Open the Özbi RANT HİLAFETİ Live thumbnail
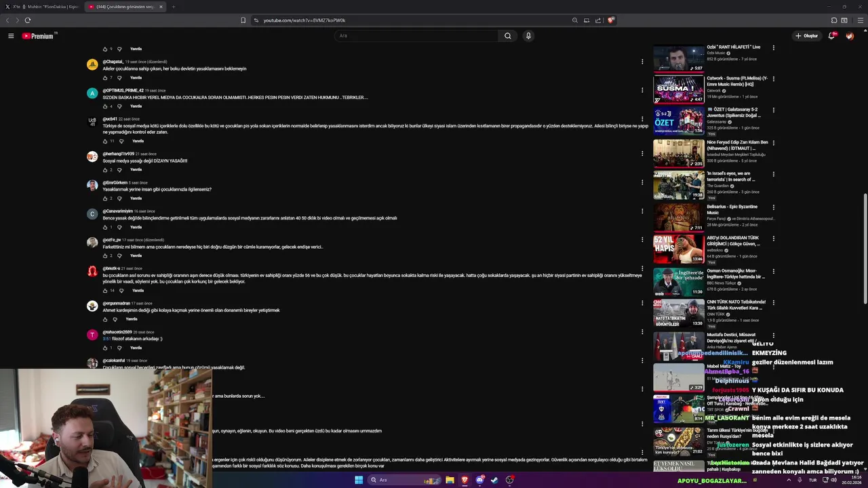 coord(679,58)
